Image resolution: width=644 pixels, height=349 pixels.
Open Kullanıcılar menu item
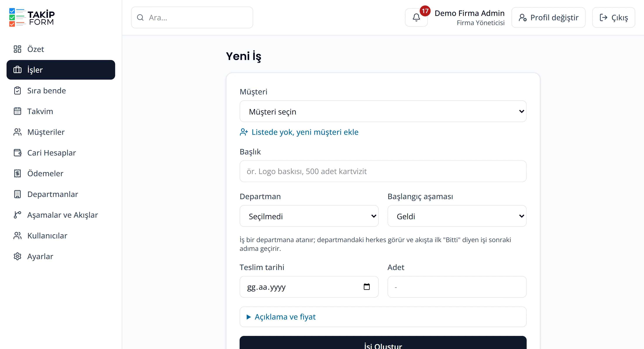point(61,236)
